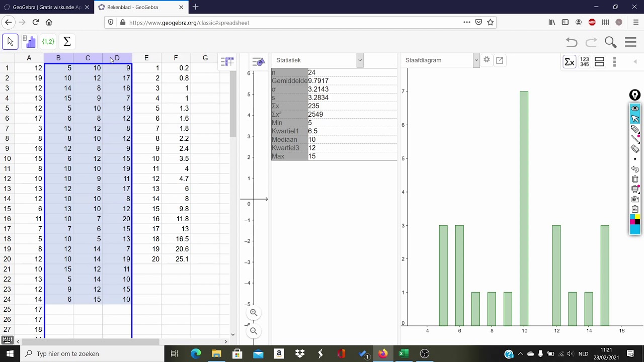Toggle Show Data (123 345) button
Image resolution: width=644 pixels, height=362 pixels.
coord(584,61)
